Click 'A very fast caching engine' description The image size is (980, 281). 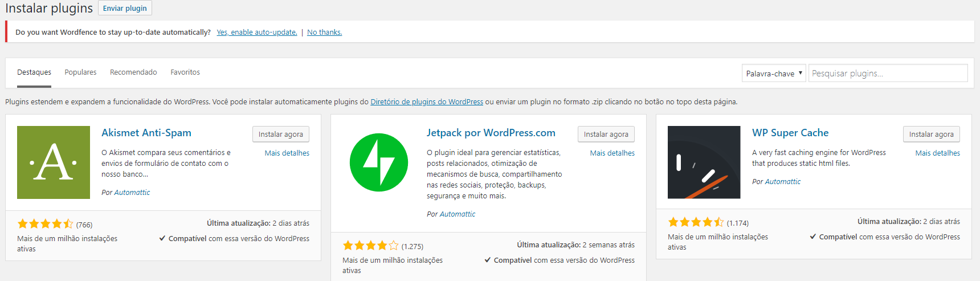(x=819, y=158)
